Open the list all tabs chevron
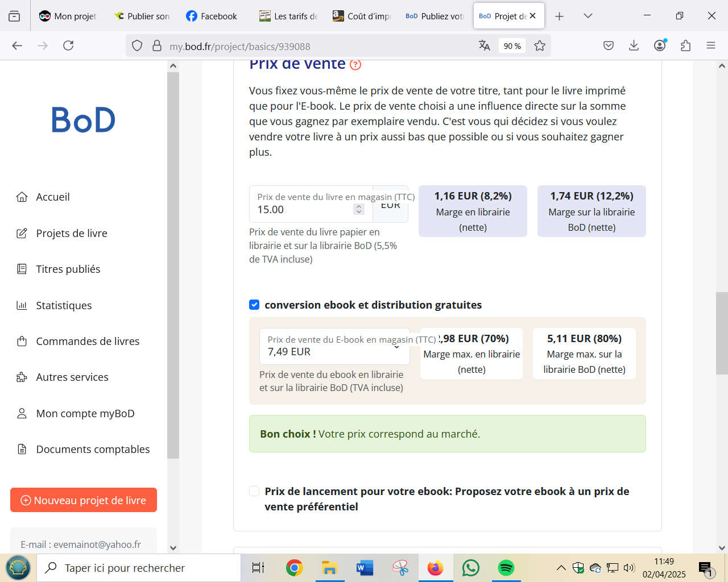The image size is (728, 582). [x=588, y=16]
